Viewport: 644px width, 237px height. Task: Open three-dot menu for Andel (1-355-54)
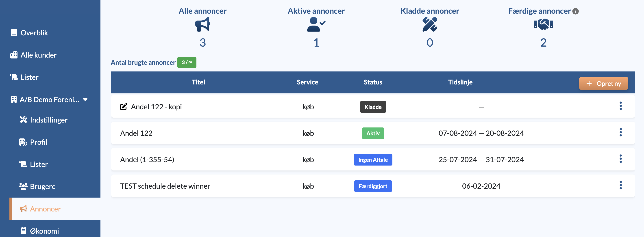[620, 159]
